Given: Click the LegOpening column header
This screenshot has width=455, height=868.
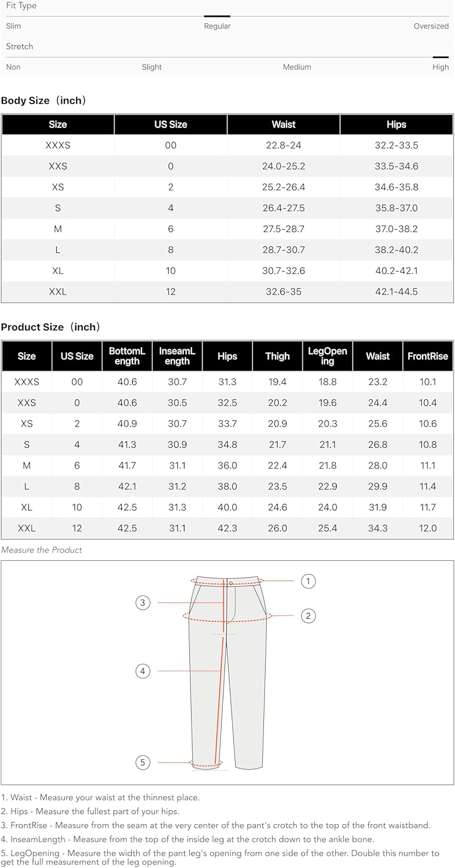Looking at the screenshot, I should (x=328, y=356).
